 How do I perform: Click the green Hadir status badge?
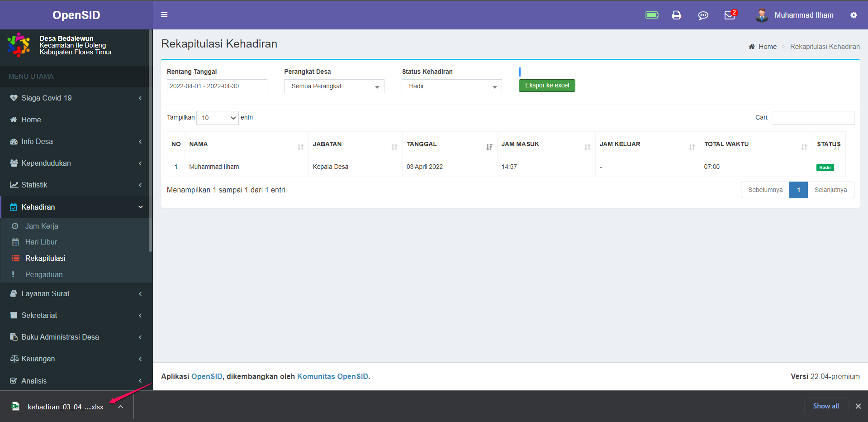(x=825, y=168)
